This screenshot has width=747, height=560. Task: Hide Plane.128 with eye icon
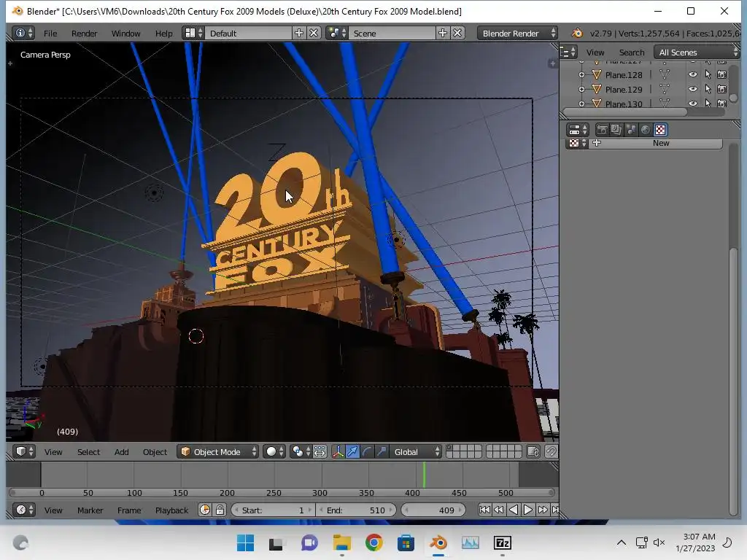tap(693, 74)
